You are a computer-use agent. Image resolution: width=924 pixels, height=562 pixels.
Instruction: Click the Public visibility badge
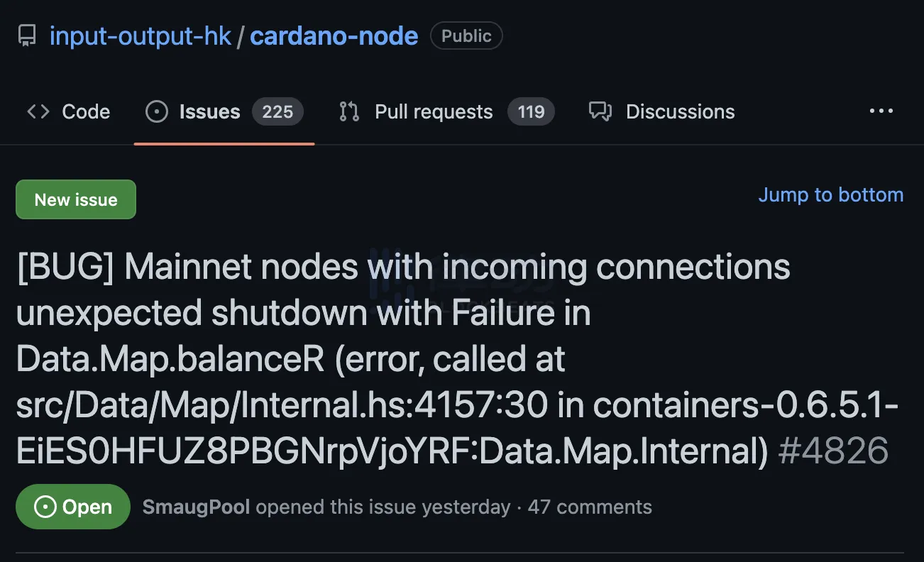(466, 36)
